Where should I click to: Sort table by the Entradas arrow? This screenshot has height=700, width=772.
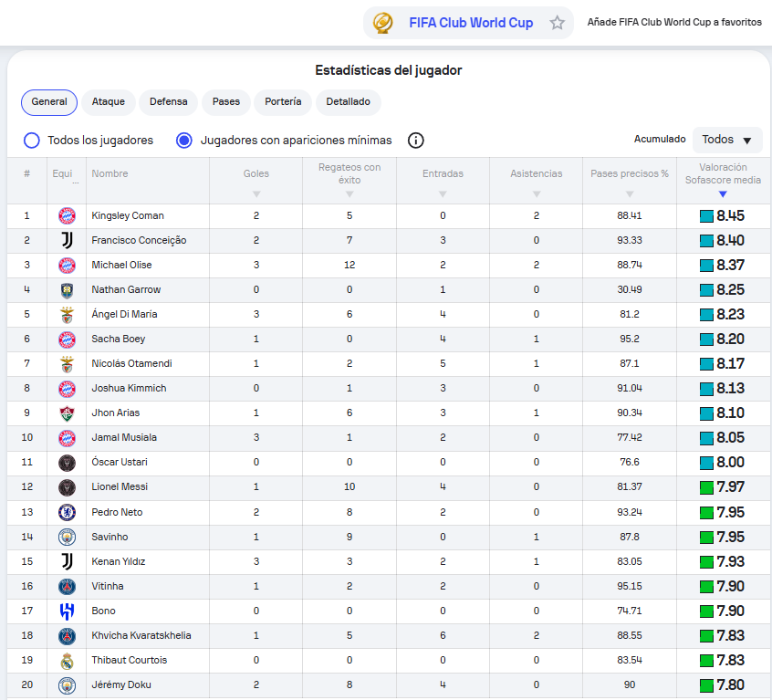click(443, 194)
